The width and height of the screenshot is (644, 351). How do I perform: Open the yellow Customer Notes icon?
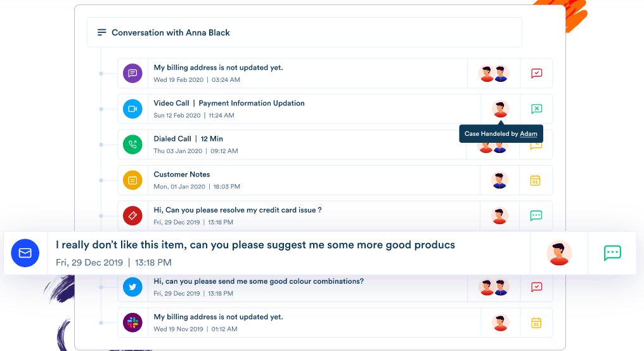[132, 180]
